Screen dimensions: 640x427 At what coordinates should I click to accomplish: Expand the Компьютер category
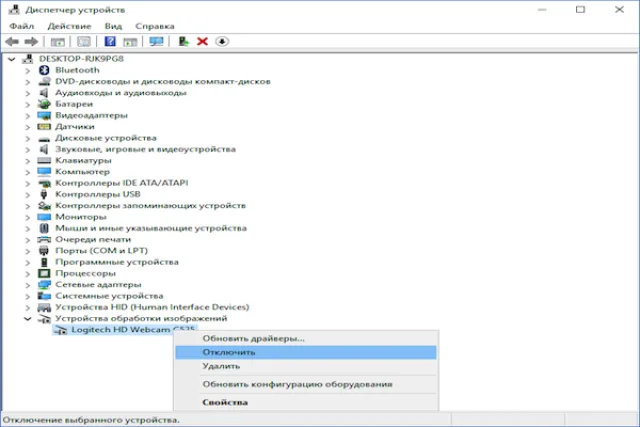coord(27,172)
